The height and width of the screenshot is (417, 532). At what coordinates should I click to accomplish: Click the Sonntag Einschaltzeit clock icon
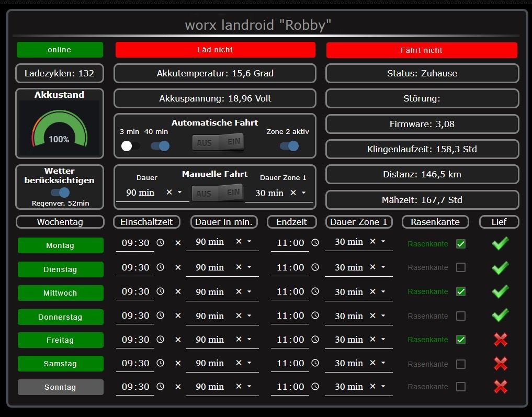(x=160, y=387)
